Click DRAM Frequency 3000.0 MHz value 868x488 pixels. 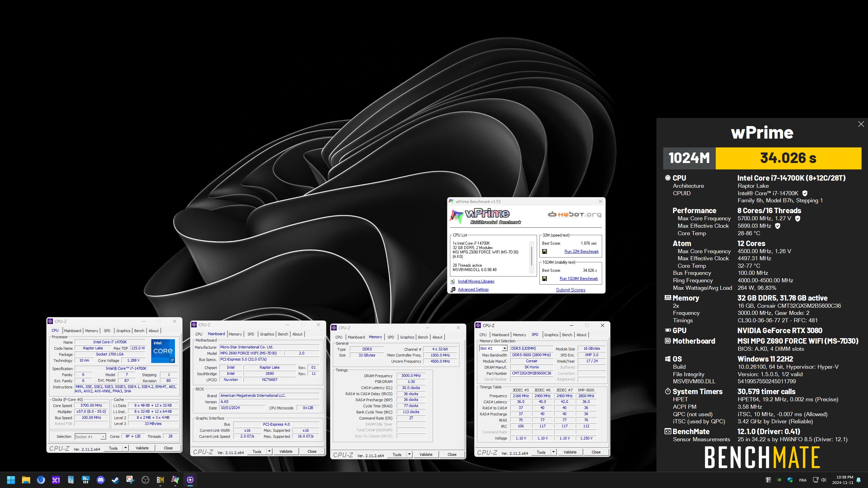pyautogui.click(x=411, y=375)
